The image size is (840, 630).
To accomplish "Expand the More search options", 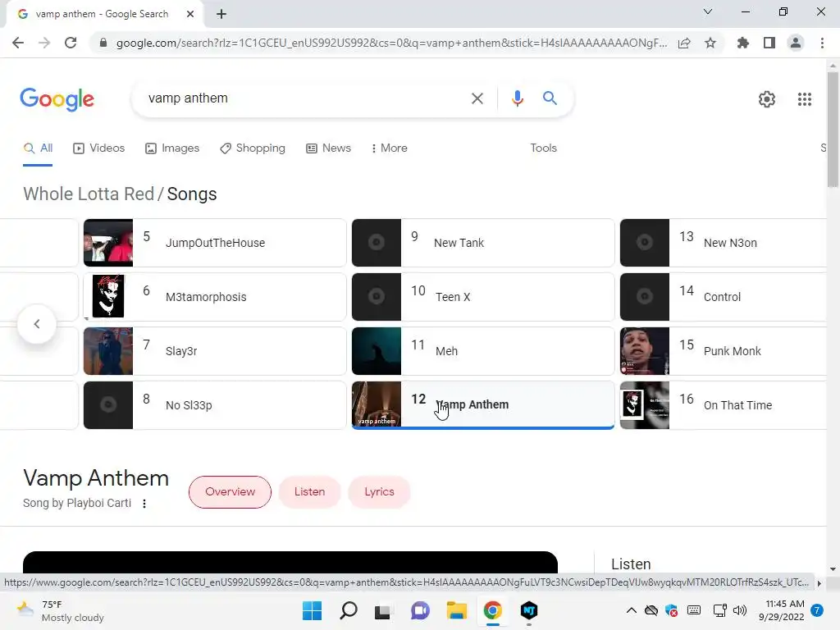I will [390, 148].
